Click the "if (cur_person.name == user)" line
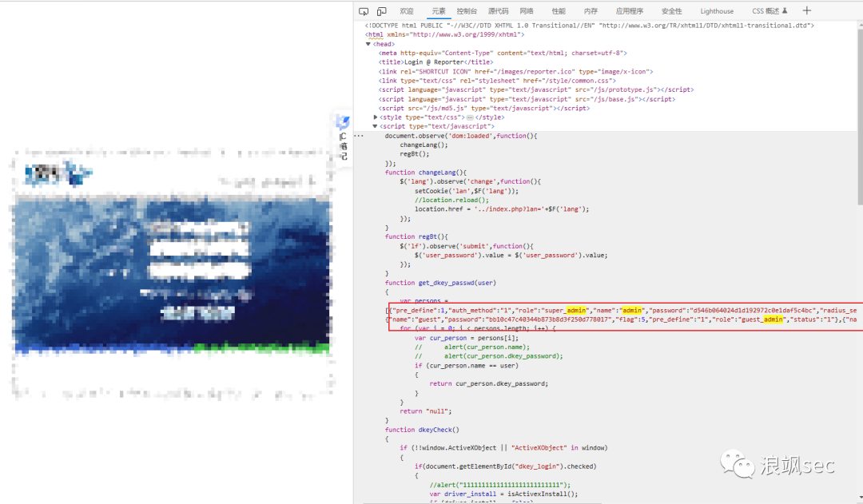Screen dimensions: 863x504 pos(466,365)
